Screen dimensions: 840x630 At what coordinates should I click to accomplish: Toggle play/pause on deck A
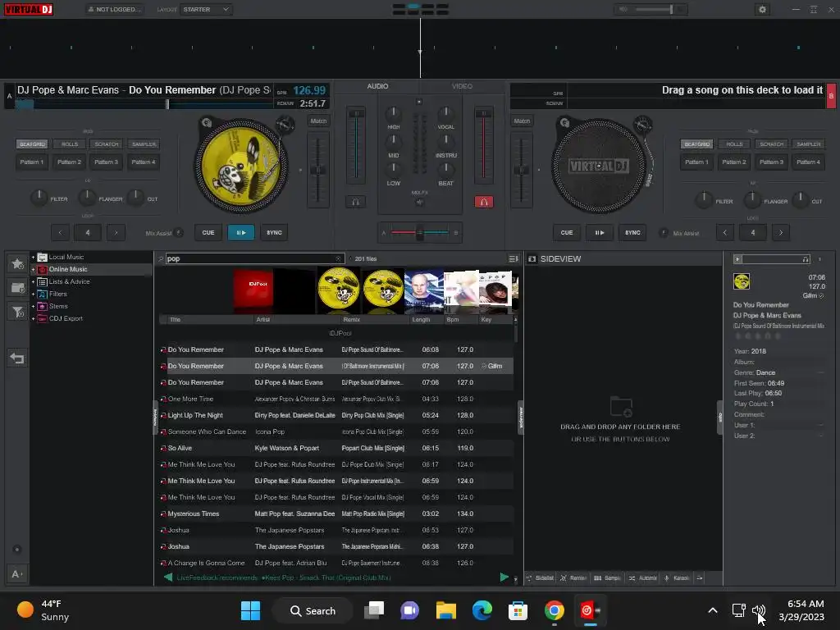coord(241,232)
